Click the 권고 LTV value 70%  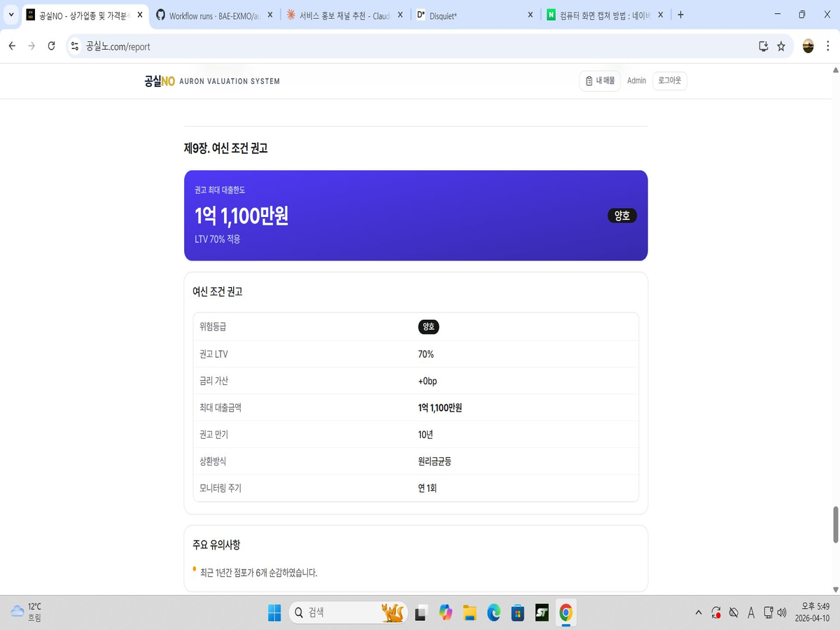point(426,354)
